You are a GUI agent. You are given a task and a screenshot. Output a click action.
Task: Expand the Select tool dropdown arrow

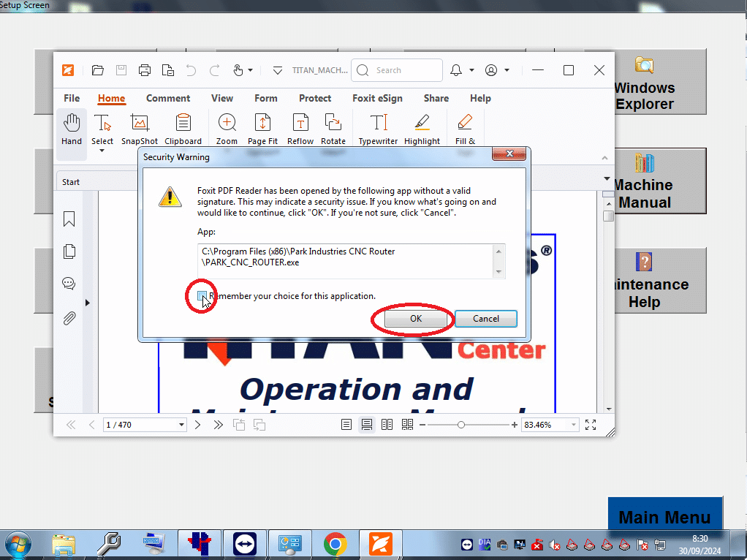102,151
